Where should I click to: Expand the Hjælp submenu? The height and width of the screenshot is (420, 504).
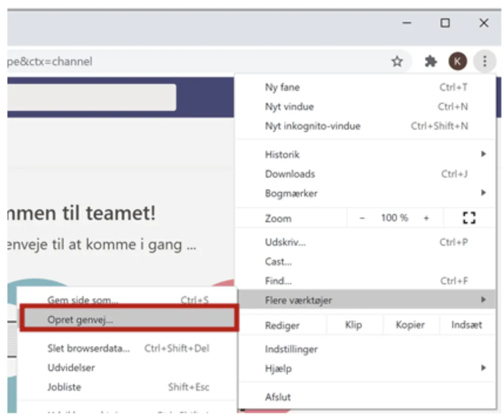(x=366, y=368)
